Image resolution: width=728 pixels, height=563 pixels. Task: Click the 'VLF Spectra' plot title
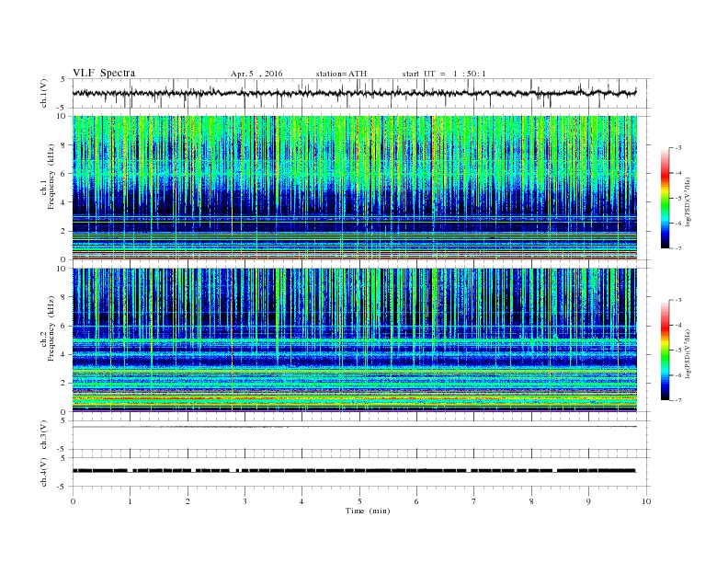(x=104, y=73)
